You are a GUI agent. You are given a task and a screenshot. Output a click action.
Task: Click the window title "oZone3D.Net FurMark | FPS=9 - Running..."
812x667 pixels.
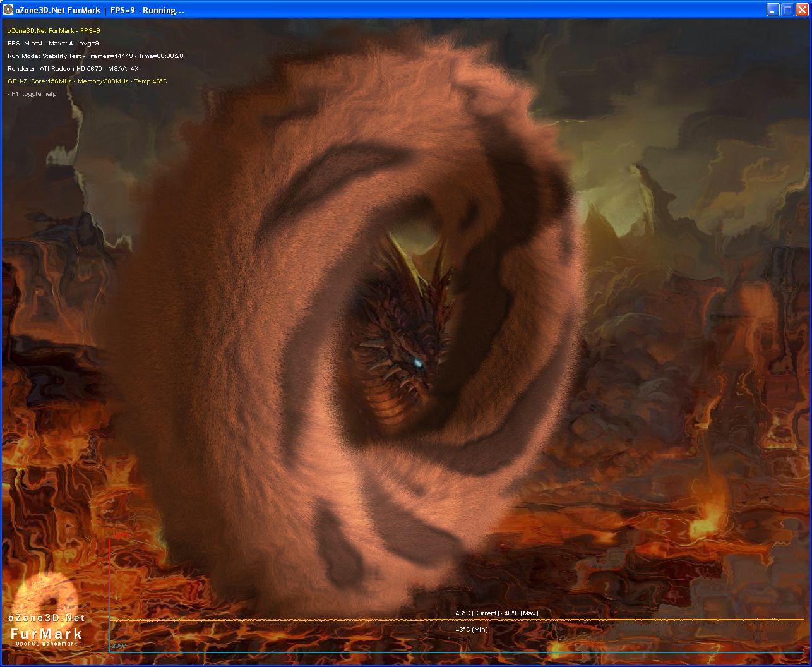click(x=100, y=10)
